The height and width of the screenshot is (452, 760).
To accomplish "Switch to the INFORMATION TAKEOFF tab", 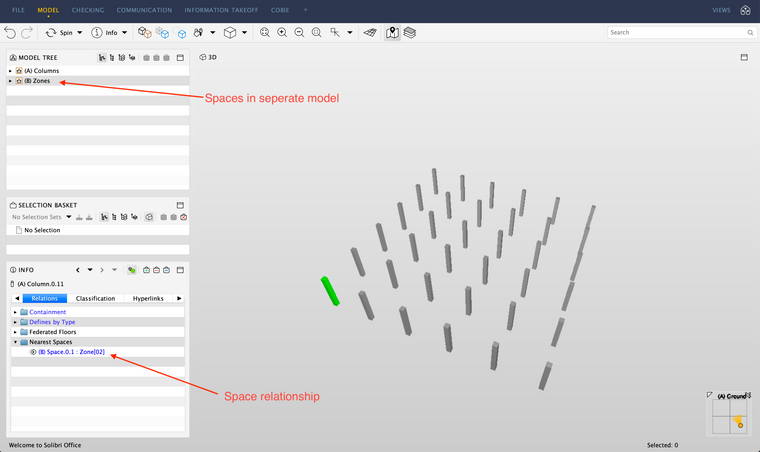I will coord(221,10).
